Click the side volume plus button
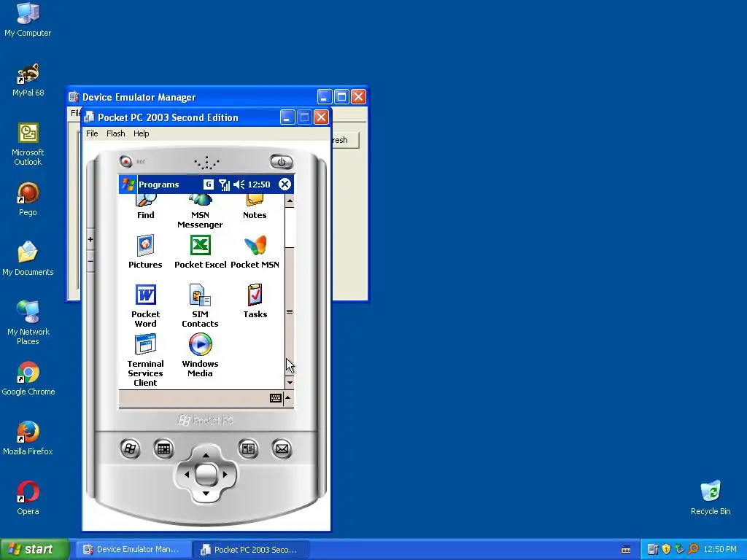The image size is (747, 560). [90, 239]
